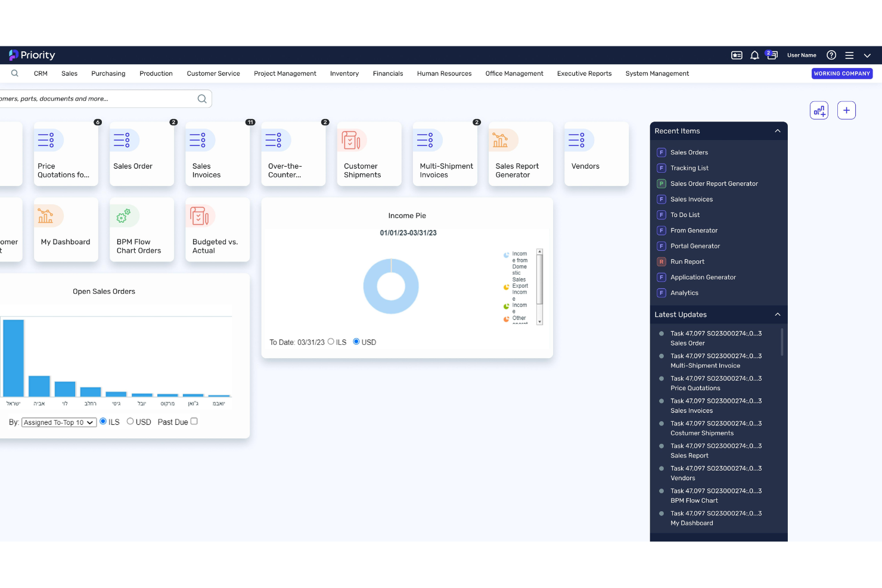Open the Multi-Shipment Invoices tile
Image resolution: width=882 pixels, height=588 pixels.
pos(445,154)
